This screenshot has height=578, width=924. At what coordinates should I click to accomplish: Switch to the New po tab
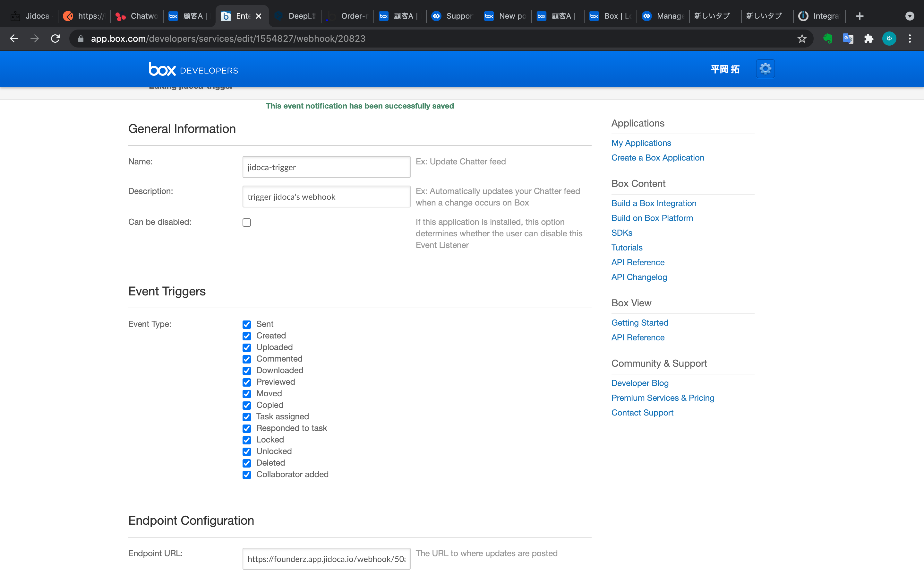(x=506, y=16)
